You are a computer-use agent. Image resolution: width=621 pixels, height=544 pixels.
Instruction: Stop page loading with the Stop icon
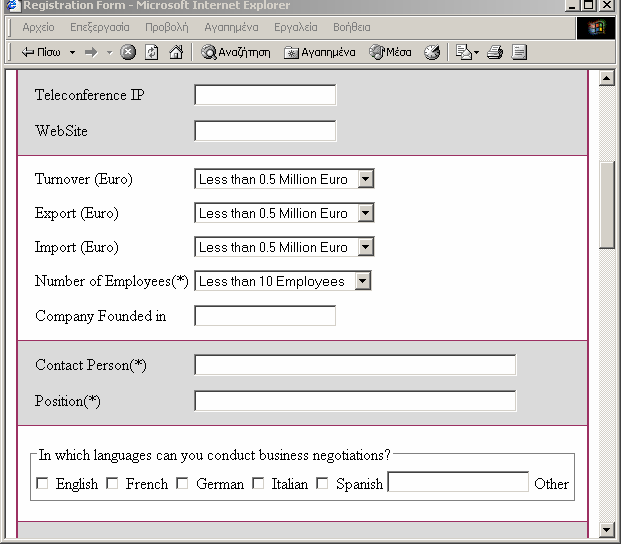tap(128, 52)
